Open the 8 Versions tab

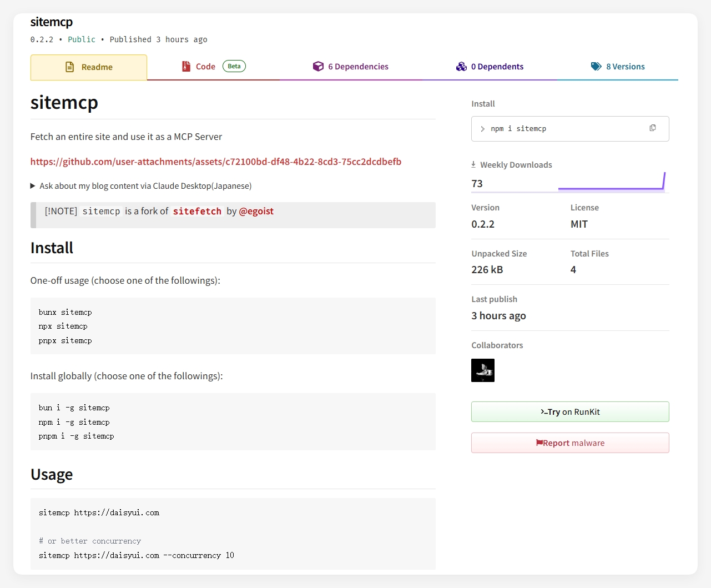[618, 67]
